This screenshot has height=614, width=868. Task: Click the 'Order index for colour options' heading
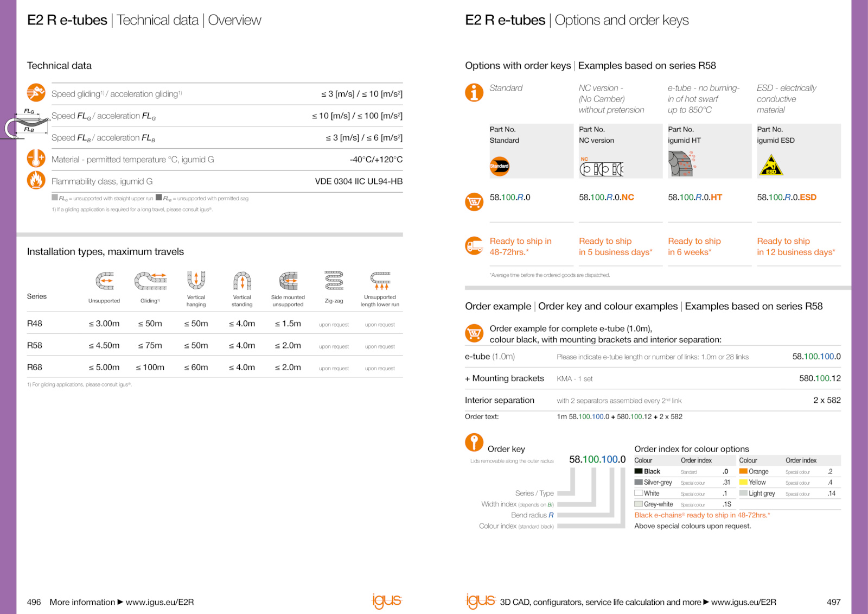[692, 449]
